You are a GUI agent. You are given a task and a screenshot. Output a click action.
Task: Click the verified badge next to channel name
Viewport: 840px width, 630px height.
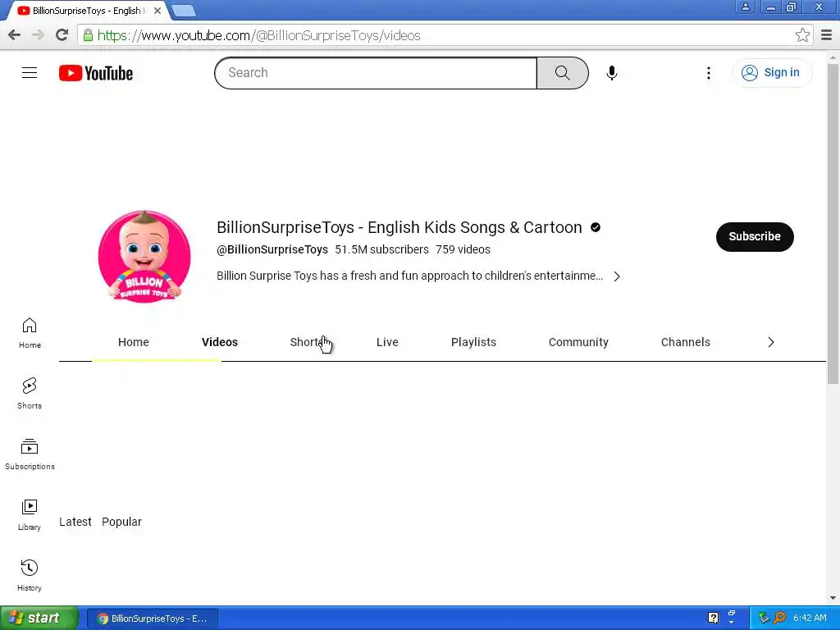(596, 228)
